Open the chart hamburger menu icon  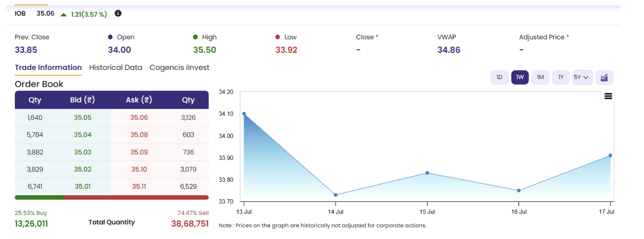[608, 96]
